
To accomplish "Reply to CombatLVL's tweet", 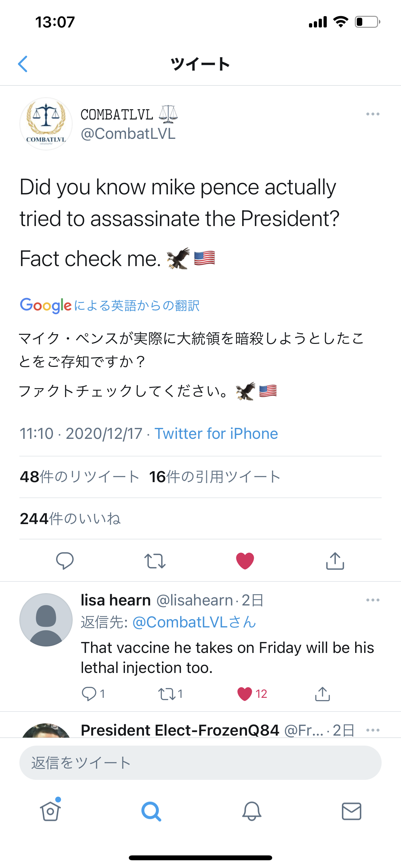I will pos(65,560).
